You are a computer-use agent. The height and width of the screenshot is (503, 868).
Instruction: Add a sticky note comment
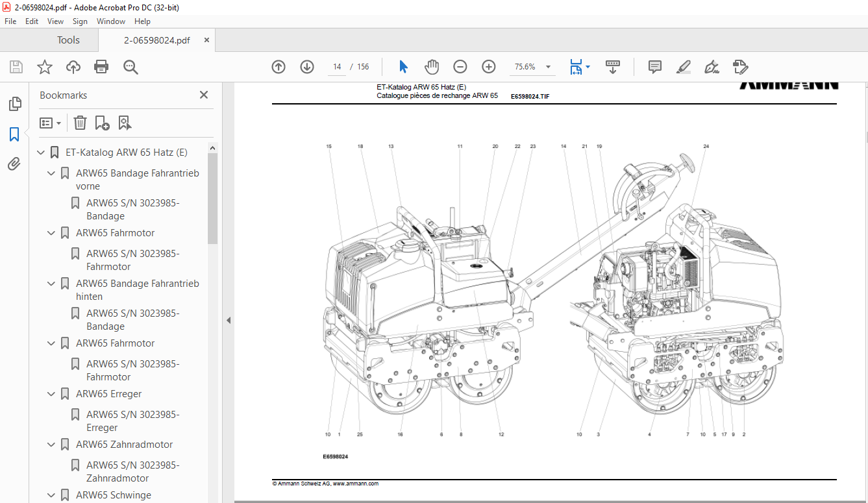tap(655, 67)
